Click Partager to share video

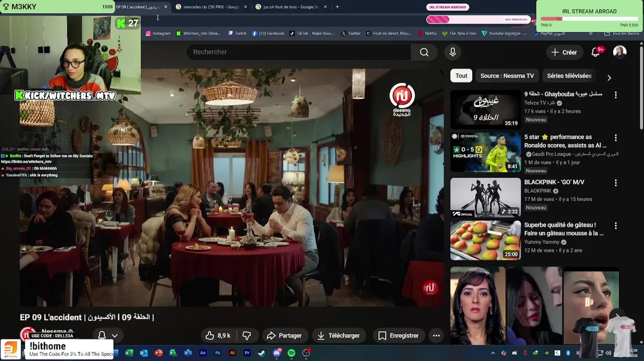tap(284, 335)
